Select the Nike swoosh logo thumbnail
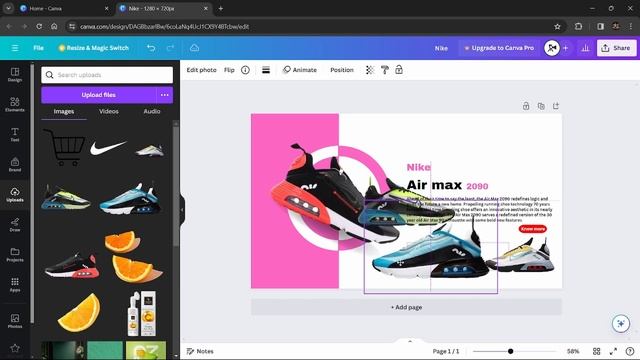This screenshot has height=360, width=640. click(x=108, y=147)
